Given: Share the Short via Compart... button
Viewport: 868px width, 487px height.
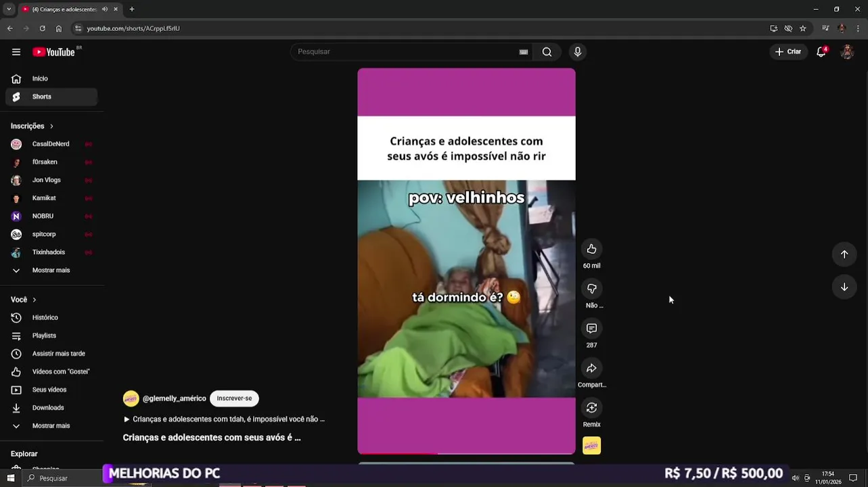Looking at the screenshot, I should coord(591,368).
